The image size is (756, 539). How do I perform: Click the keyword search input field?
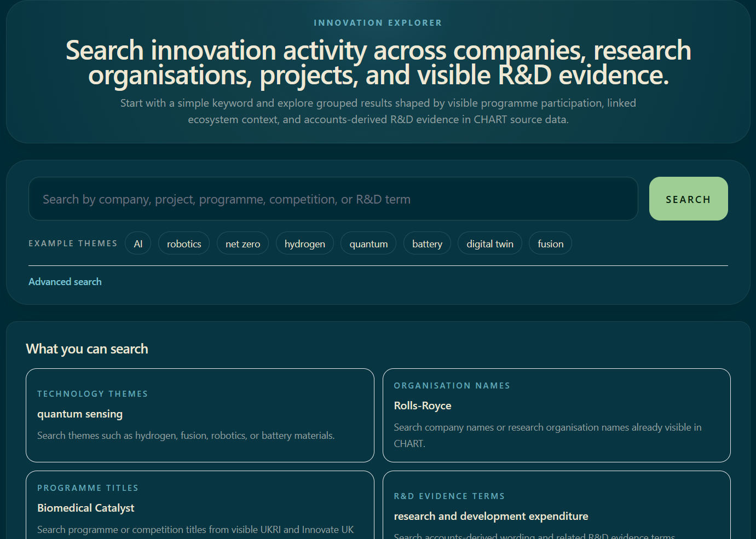click(333, 199)
